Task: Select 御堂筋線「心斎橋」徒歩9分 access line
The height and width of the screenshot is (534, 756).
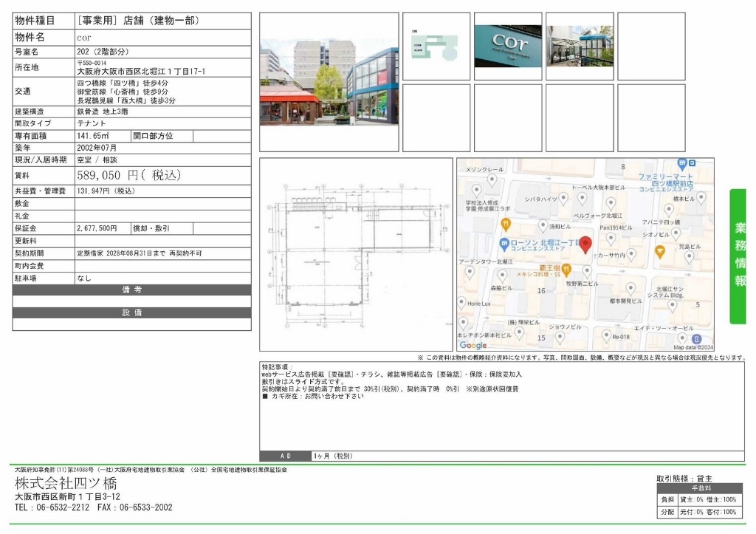Action: coord(123,92)
